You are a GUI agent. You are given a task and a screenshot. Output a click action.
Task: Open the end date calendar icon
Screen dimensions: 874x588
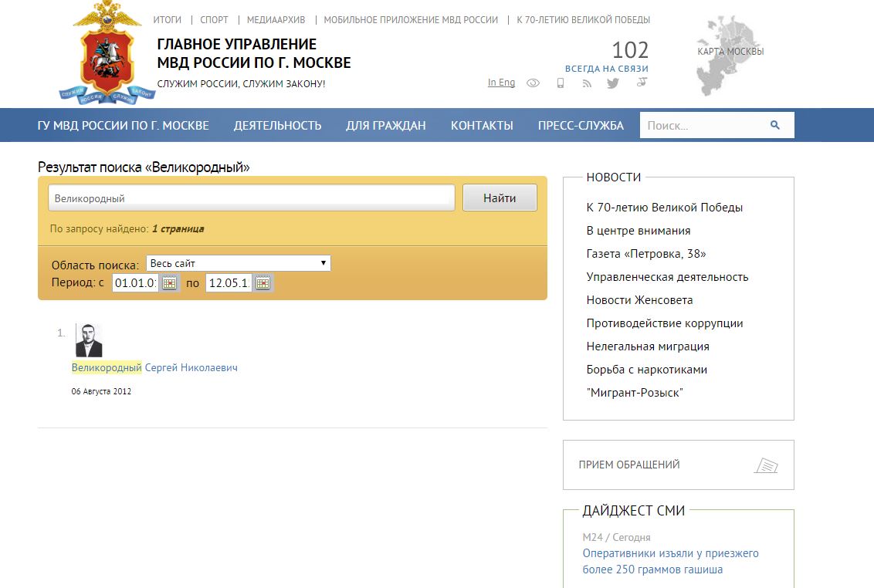point(263,283)
